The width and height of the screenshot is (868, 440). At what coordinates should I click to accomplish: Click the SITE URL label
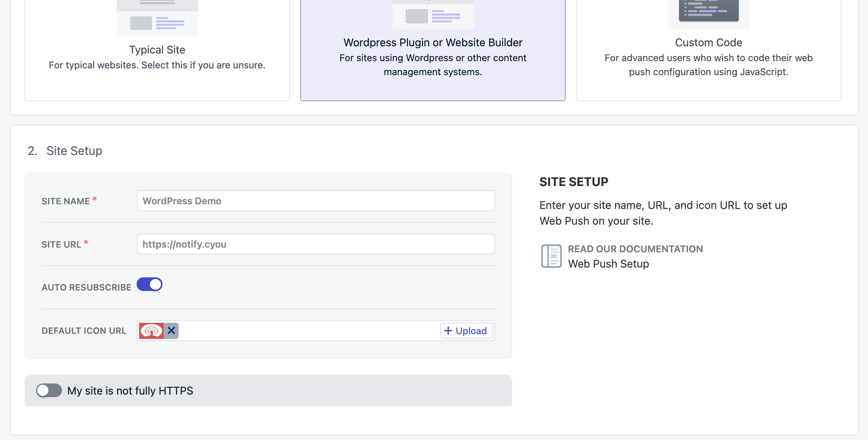(61, 245)
